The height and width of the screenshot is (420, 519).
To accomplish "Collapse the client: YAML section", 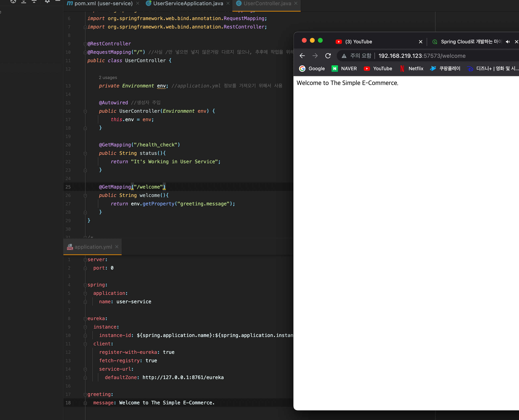I will (x=85, y=344).
